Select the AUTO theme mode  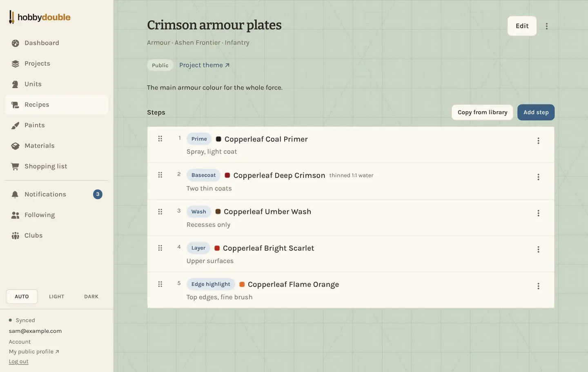[x=22, y=297]
